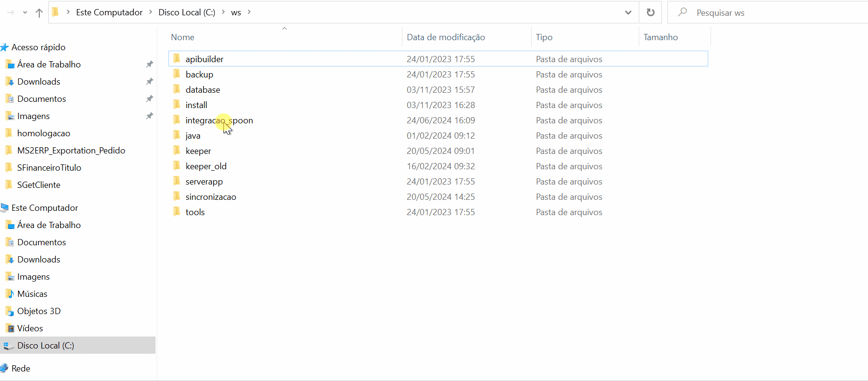Select Disco Local (C:) in the breadcrumb
868x381 pixels.
(187, 12)
